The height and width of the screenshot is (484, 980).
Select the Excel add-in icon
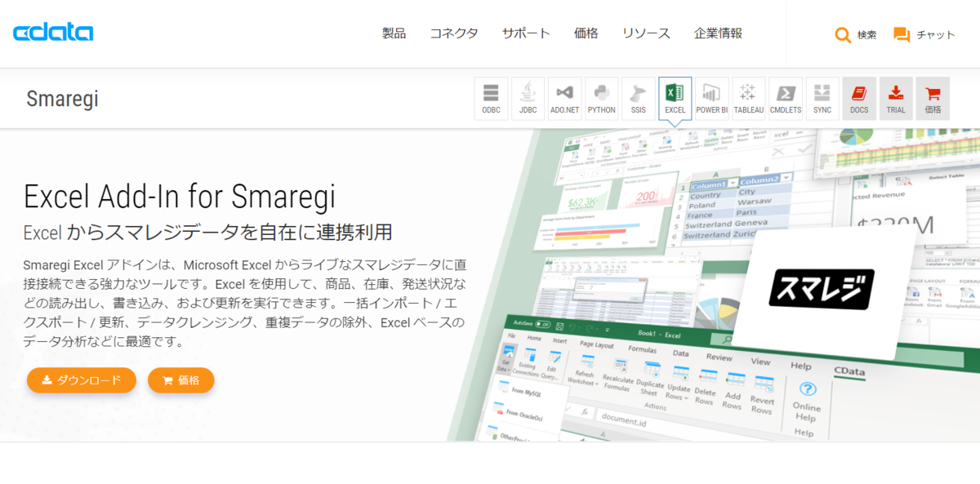(x=675, y=99)
